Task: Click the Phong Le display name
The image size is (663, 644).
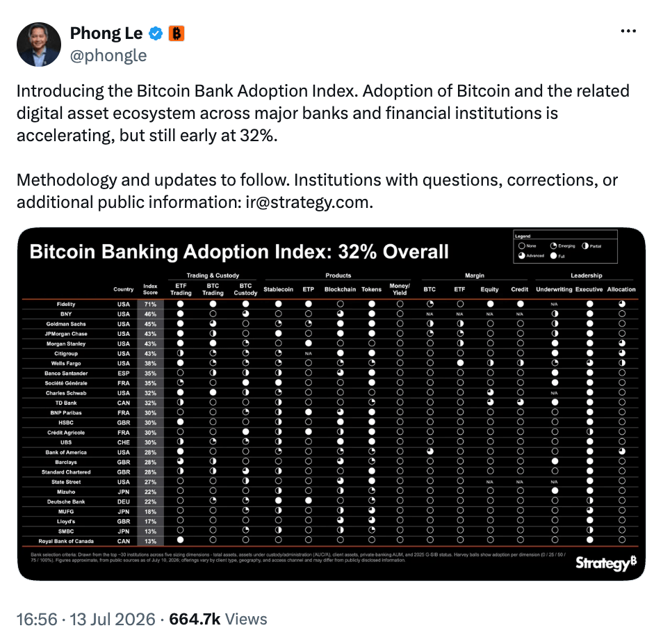Action: click(x=106, y=33)
